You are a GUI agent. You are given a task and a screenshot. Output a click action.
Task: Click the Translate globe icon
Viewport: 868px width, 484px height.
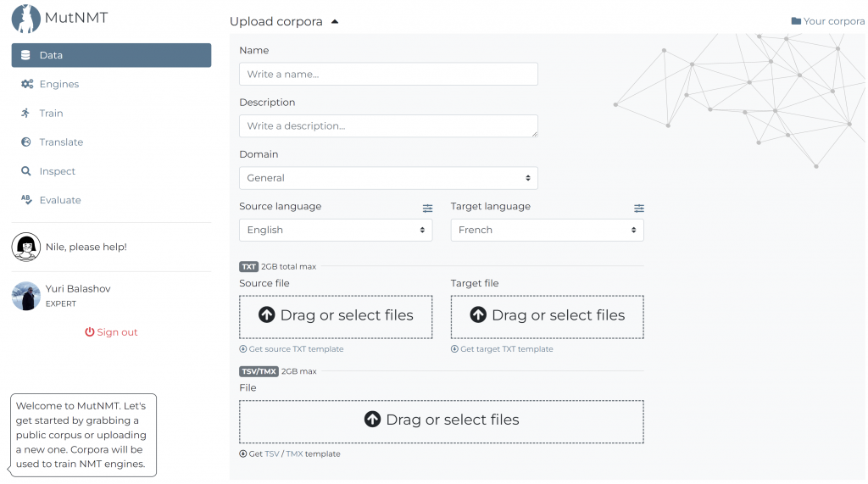pyautogui.click(x=26, y=142)
